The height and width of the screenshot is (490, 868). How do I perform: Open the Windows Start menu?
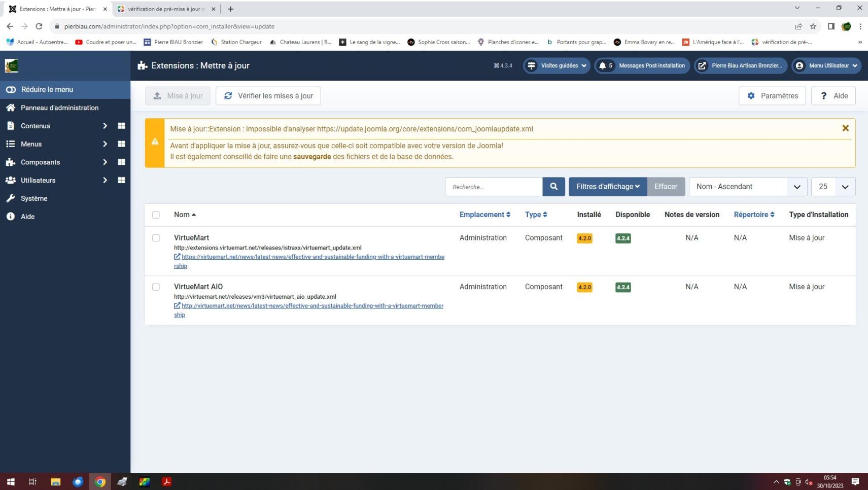point(11,481)
